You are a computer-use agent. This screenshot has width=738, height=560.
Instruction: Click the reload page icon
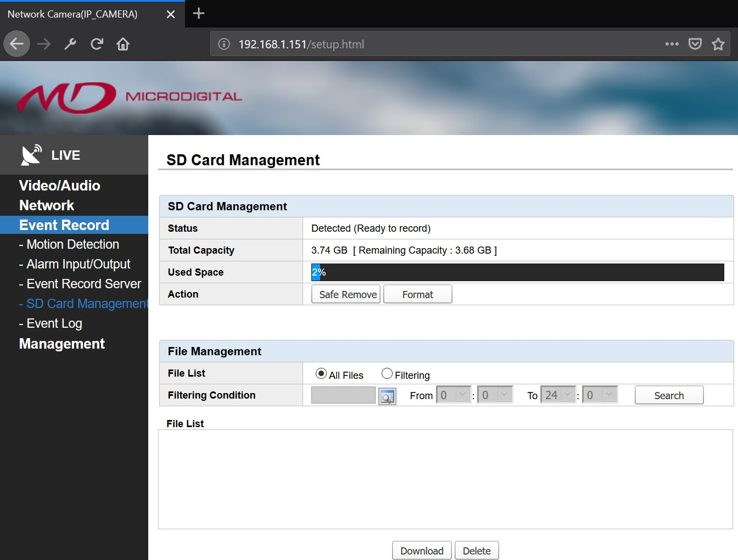97,44
